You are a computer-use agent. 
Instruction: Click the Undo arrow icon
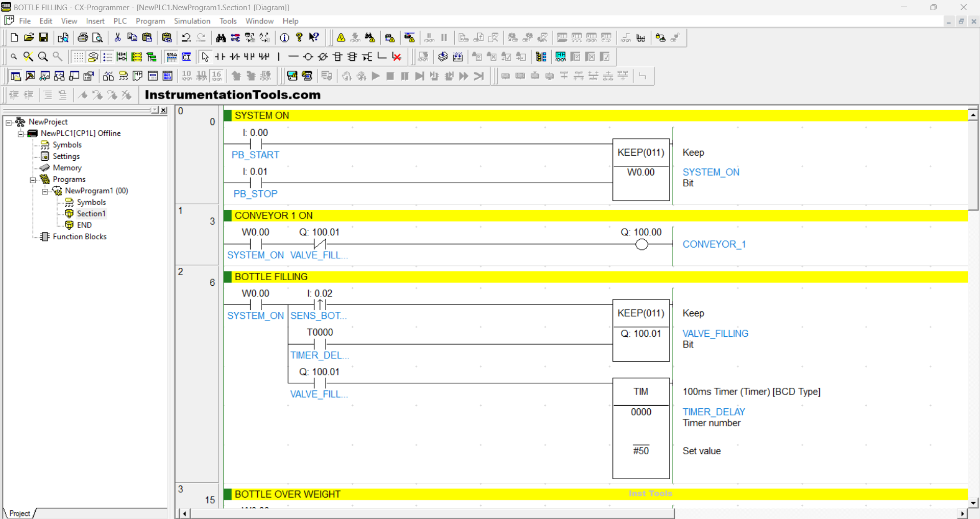tap(186, 37)
